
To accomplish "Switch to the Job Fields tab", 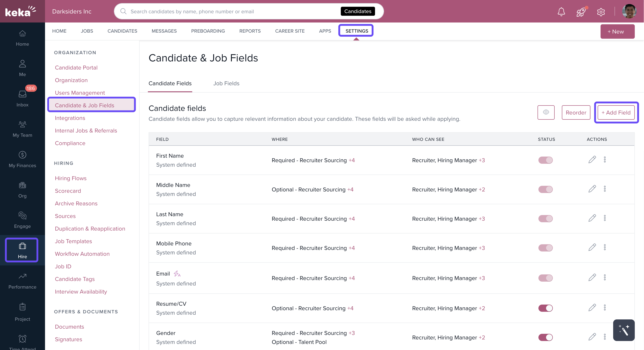I will (226, 83).
